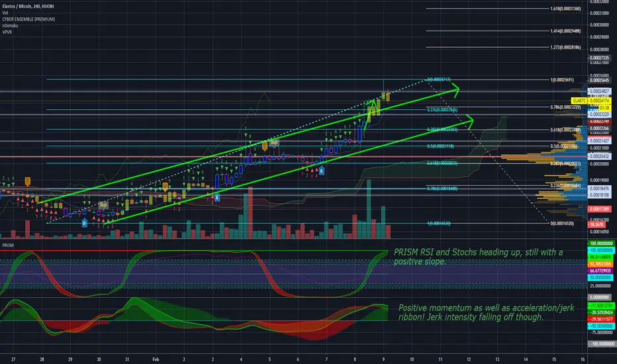Image resolution: width=617 pixels, height=364 pixels.
Task: Click the 0.00021427 horizontal line price tag
Action: [599, 140]
